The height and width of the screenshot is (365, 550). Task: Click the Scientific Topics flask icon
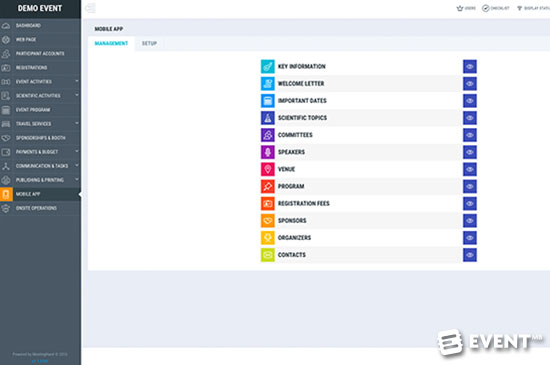[268, 118]
